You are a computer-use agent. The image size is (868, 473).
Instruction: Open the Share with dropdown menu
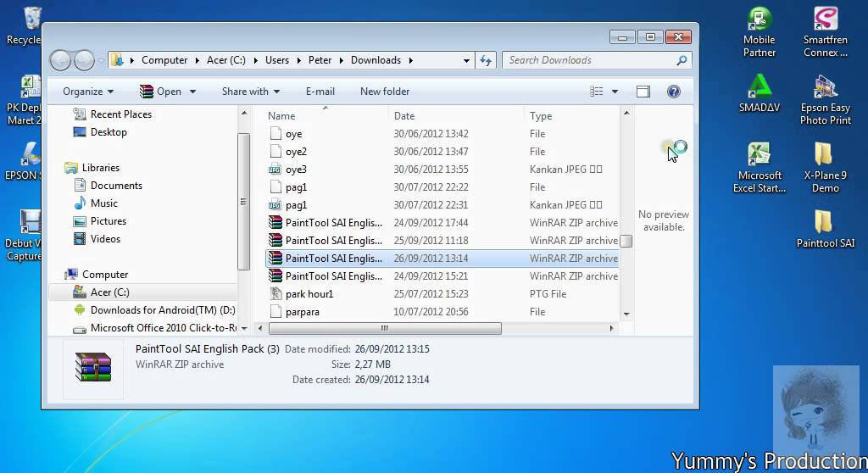coord(251,92)
